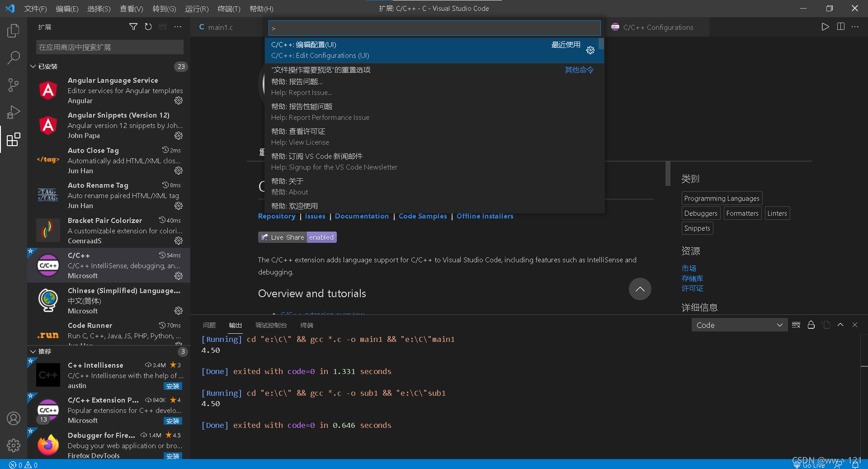Open the Repository link

point(277,216)
